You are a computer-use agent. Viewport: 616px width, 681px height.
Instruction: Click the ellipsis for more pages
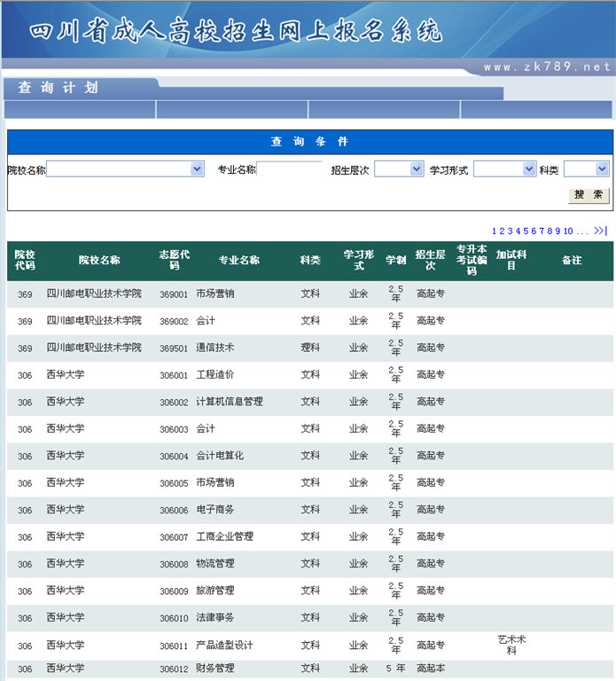click(582, 231)
